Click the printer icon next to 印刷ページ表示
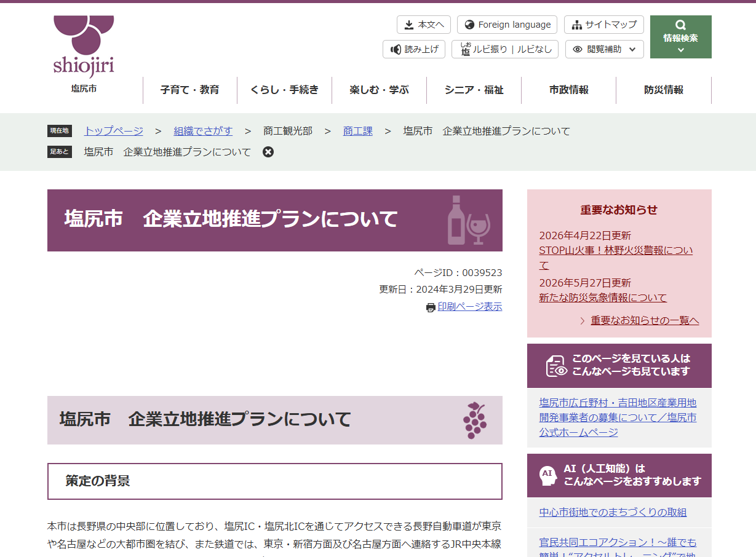 (431, 307)
